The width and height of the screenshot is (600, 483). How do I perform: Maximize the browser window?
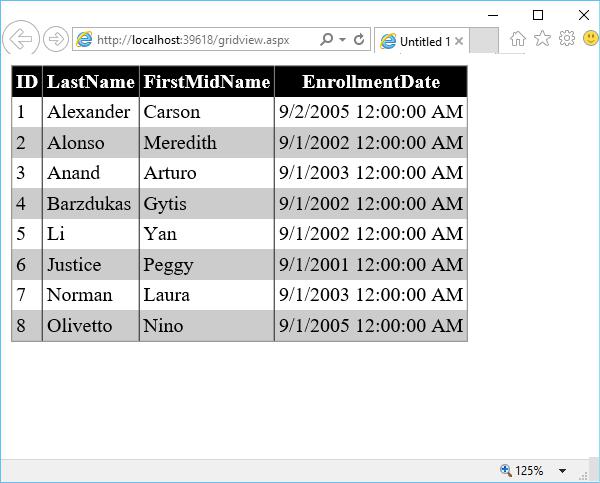tap(538, 14)
